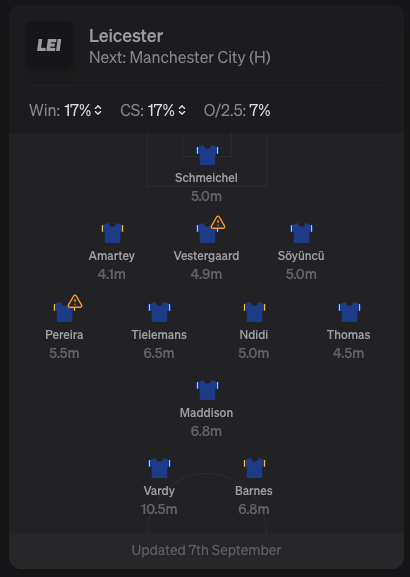Click the warning icon on Pereira
The height and width of the screenshot is (577, 410).
(x=75, y=301)
